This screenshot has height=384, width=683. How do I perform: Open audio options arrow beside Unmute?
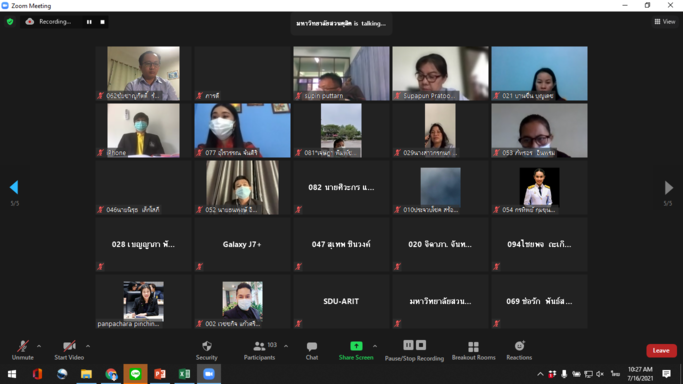coord(39,347)
